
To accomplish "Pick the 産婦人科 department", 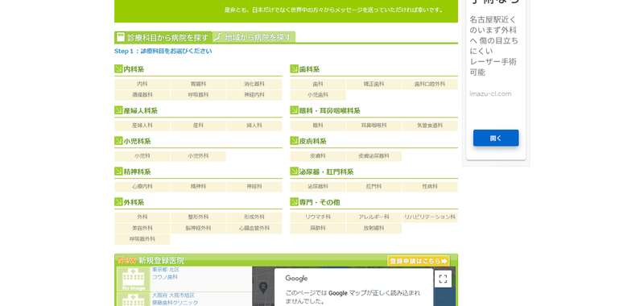I will click(142, 126).
